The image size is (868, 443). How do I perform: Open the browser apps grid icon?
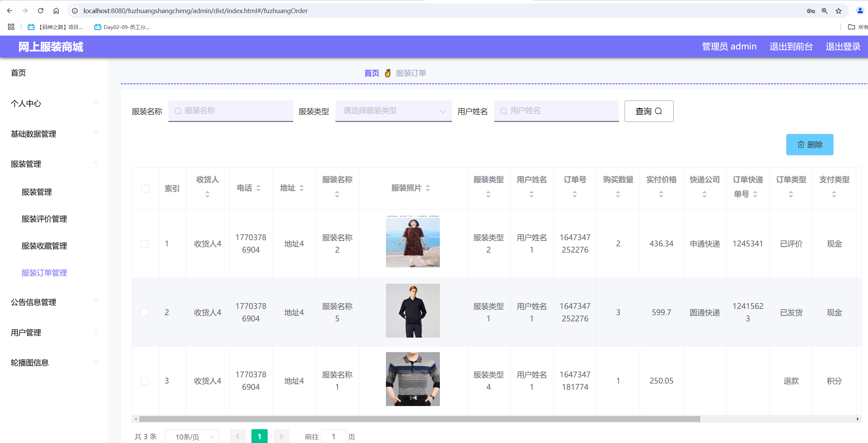[11, 27]
